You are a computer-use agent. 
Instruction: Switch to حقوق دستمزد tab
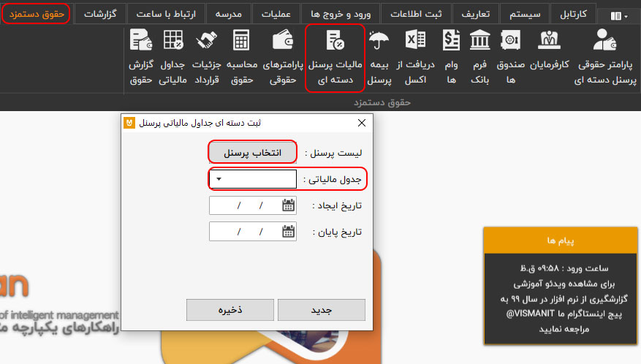tap(37, 14)
